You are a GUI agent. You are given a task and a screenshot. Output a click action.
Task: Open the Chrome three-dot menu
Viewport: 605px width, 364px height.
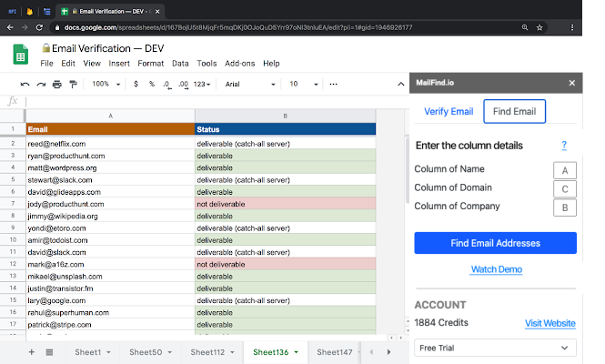(572, 27)
